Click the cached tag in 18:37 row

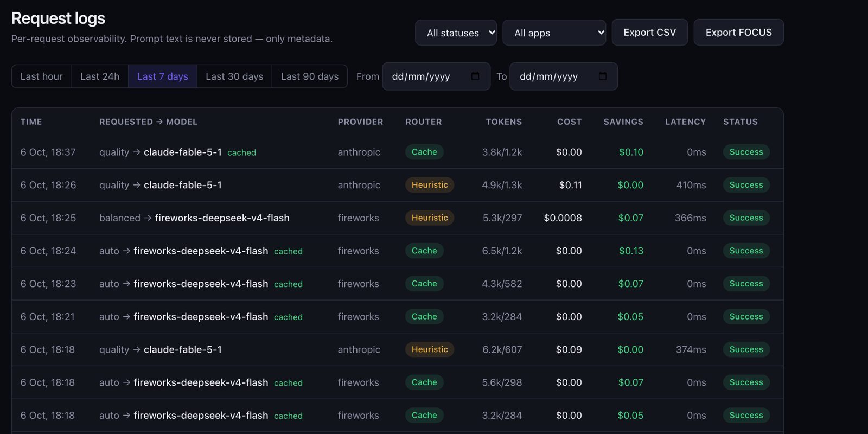[x=242, y=153]
